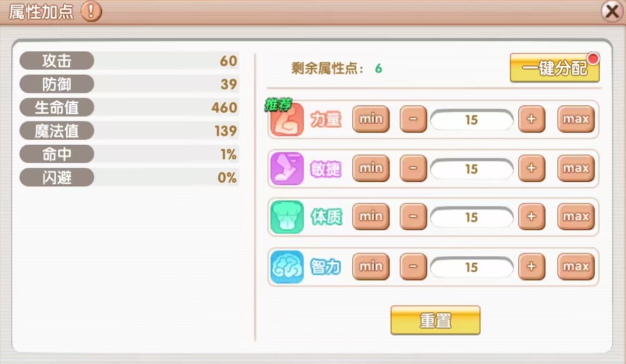Close the 属性加点 window
The width and height of the screenshot is (626, 364).
point(612,11)
